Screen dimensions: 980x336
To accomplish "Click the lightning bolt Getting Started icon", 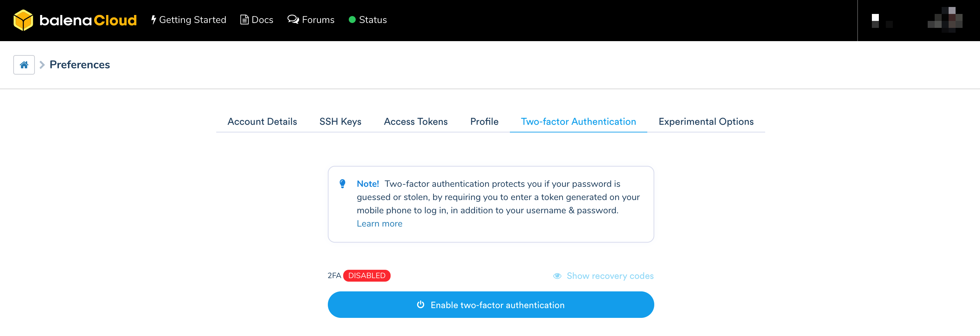I will (154, 20).
